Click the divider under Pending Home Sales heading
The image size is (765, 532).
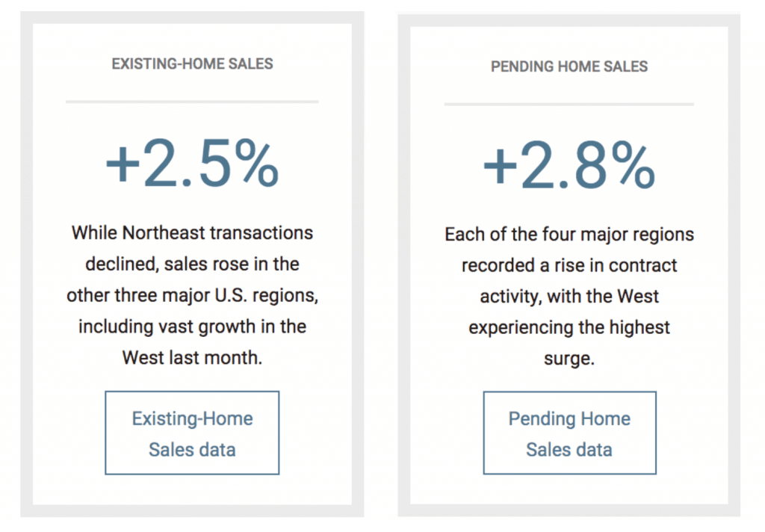pyautogui.click(x=569, y=104)
